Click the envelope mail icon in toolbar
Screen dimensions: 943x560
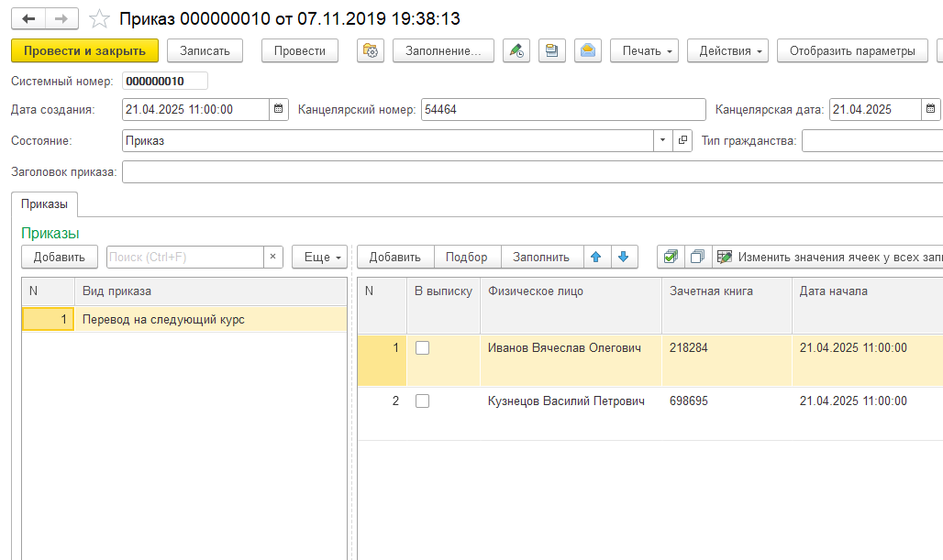588,51
